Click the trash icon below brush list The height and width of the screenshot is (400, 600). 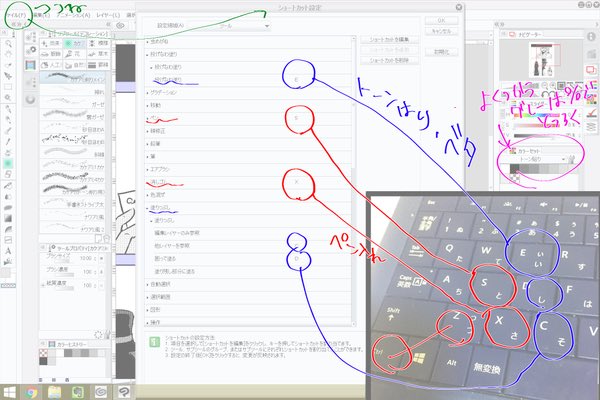(x=107, y=239)
